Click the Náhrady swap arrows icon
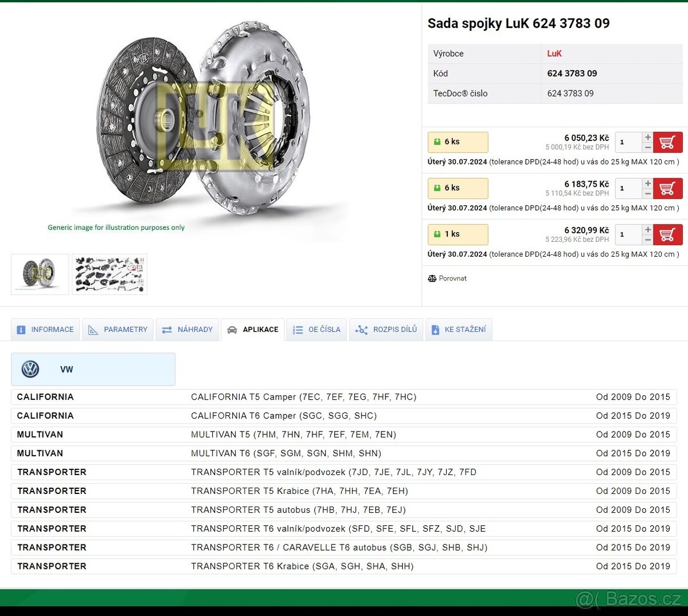 click(167, 330)
